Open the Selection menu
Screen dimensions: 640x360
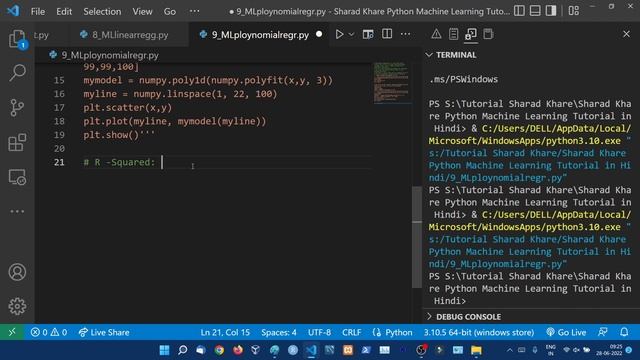click(x=102, y=11)
